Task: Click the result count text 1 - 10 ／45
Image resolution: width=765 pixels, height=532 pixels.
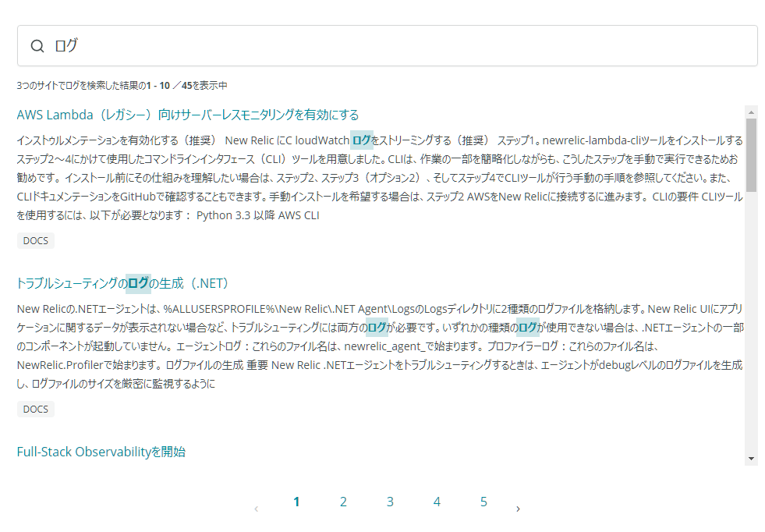Action: click(x=169, y=85)
